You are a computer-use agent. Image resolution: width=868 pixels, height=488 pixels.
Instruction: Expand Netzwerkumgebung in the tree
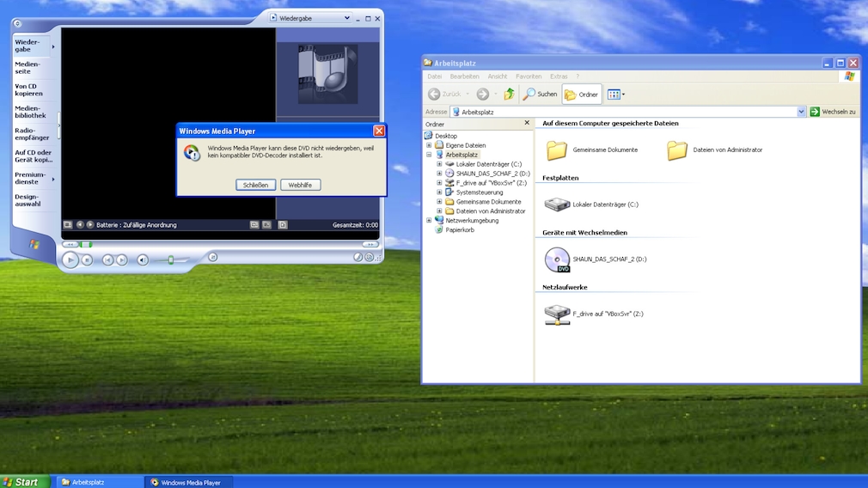click(x=429, y=220)
